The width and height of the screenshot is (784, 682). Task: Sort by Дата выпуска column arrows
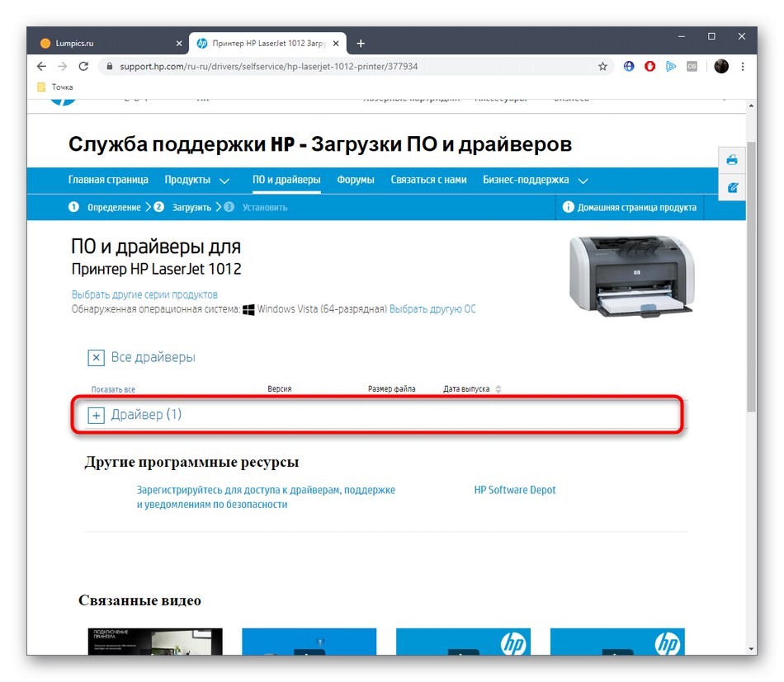[x=500, y=388]
